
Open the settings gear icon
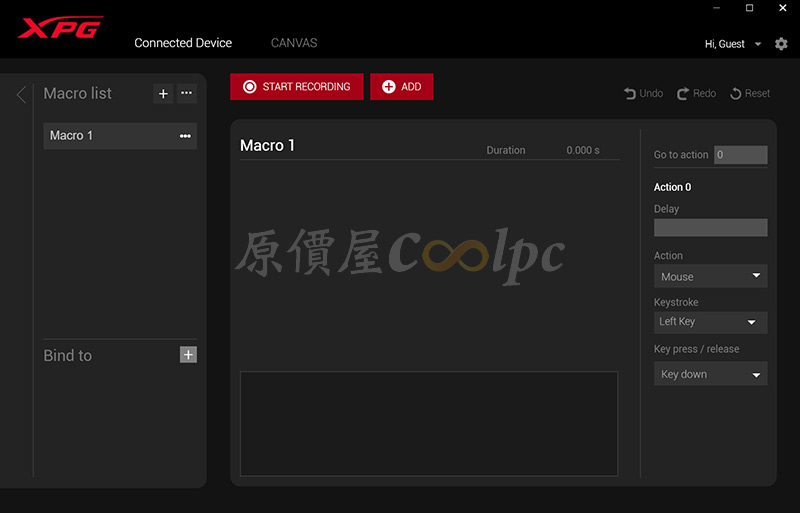point(781,44)
